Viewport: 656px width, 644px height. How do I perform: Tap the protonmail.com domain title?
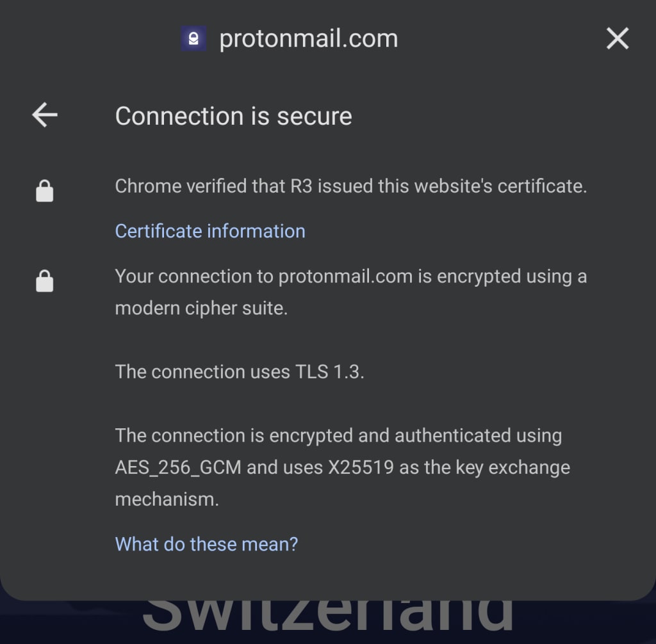pos(308,39)
